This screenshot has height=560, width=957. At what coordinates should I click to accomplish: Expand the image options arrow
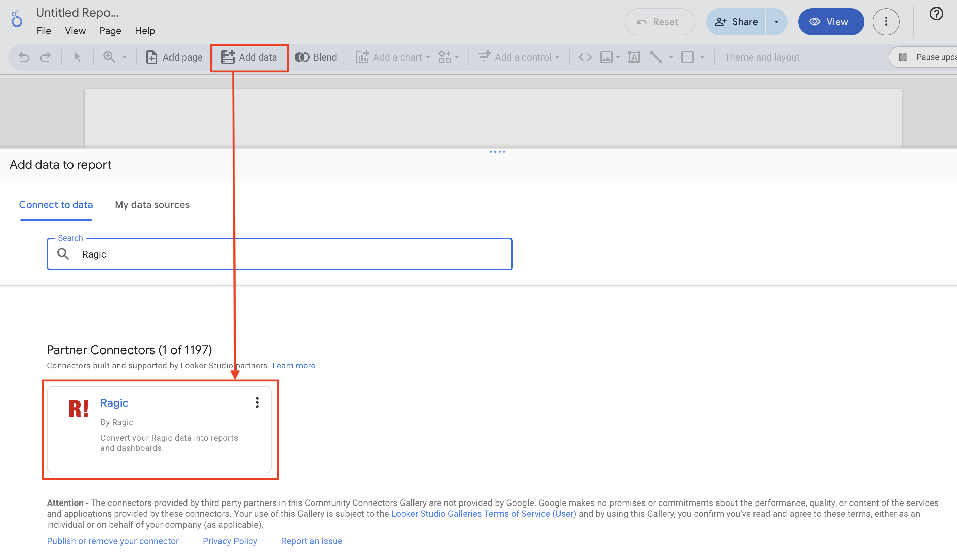click(x=618, y=57)
